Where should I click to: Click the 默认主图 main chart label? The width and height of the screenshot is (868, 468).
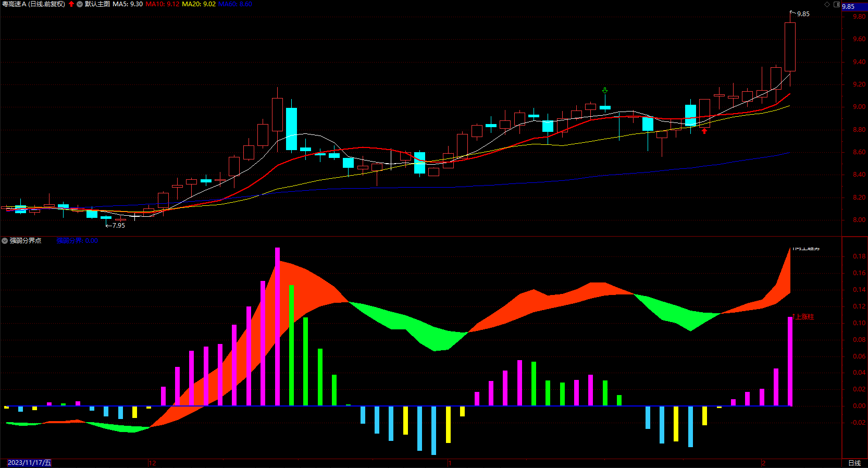click(x=97, y=4)
